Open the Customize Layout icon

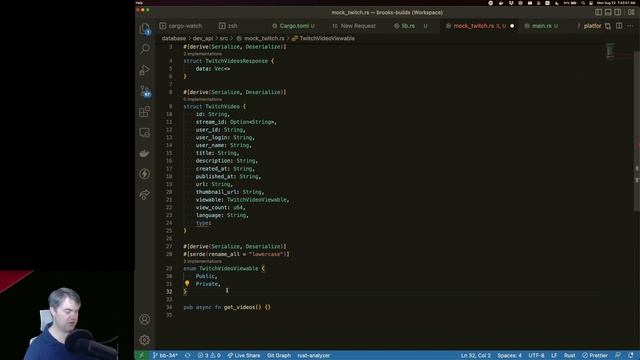point(631,12)
